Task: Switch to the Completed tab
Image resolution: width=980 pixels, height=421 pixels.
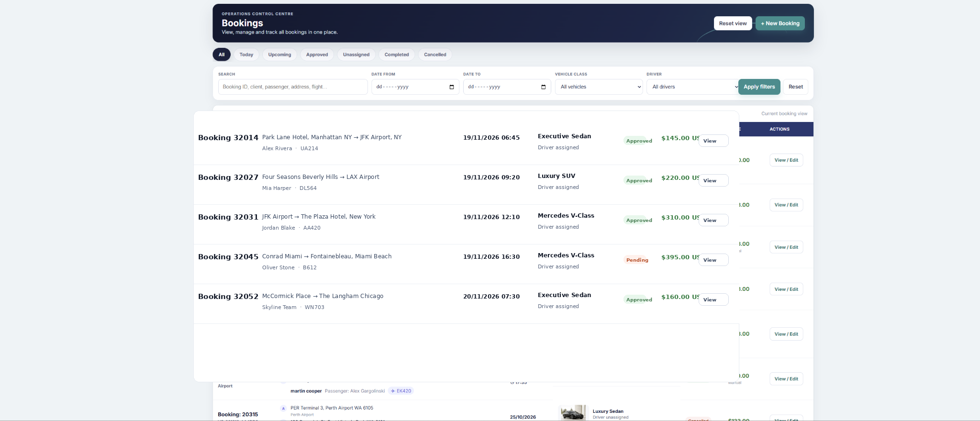Action: click(x=397, y=55)
